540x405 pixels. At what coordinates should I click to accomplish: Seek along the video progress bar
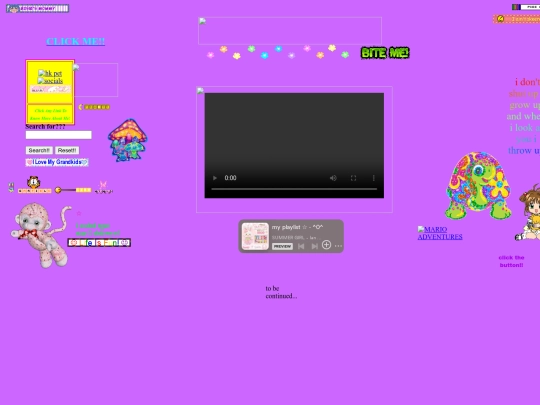tap(294, 189)
